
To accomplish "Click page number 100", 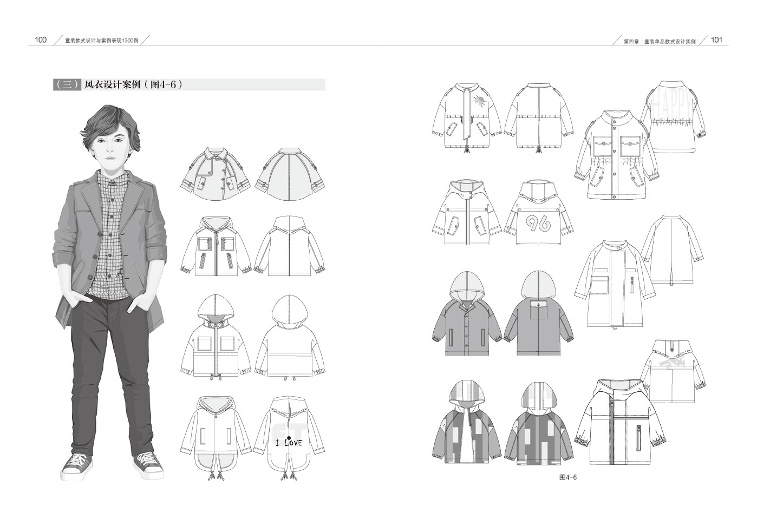I will click(41, 40).
